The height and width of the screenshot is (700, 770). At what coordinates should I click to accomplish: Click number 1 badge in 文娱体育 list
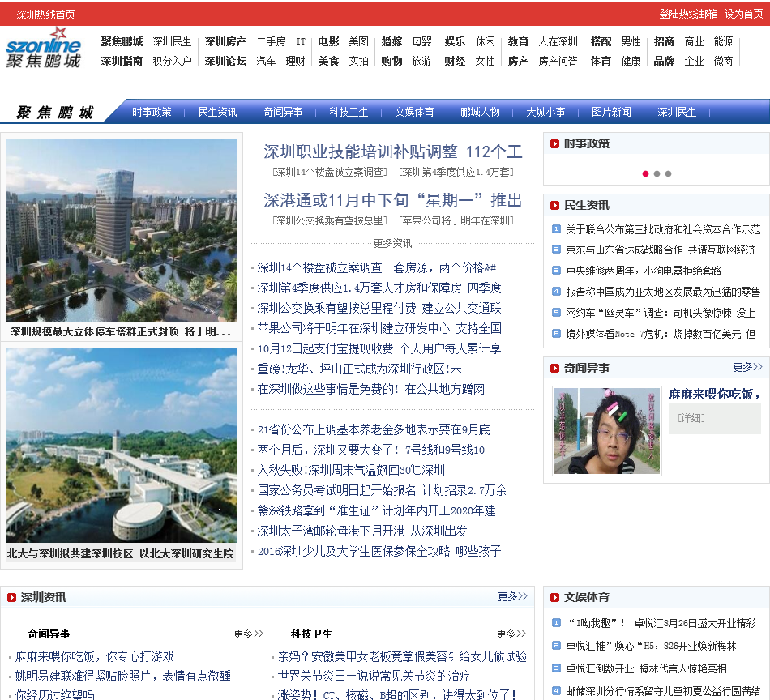point(556,622)
